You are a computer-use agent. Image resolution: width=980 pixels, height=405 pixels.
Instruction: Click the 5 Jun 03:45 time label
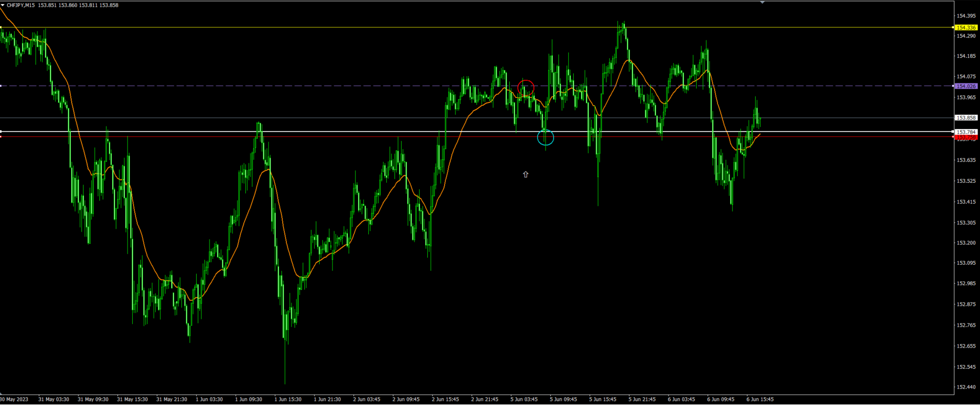tap(524, 399)
